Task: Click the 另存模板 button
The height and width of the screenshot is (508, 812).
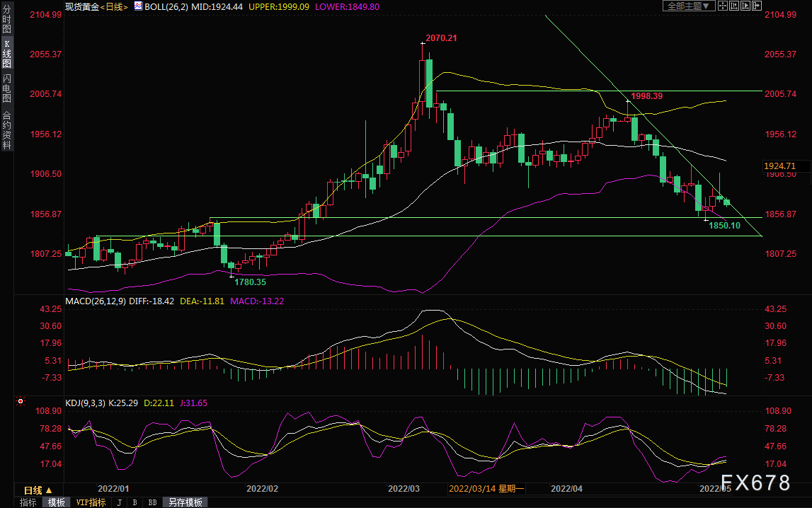Action: (185, 502)
